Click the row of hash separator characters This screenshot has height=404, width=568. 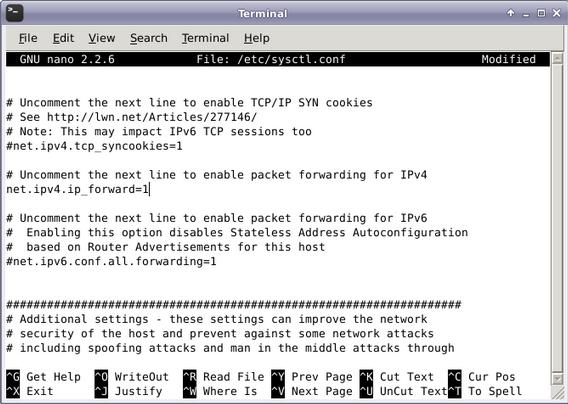coord(234,304)
